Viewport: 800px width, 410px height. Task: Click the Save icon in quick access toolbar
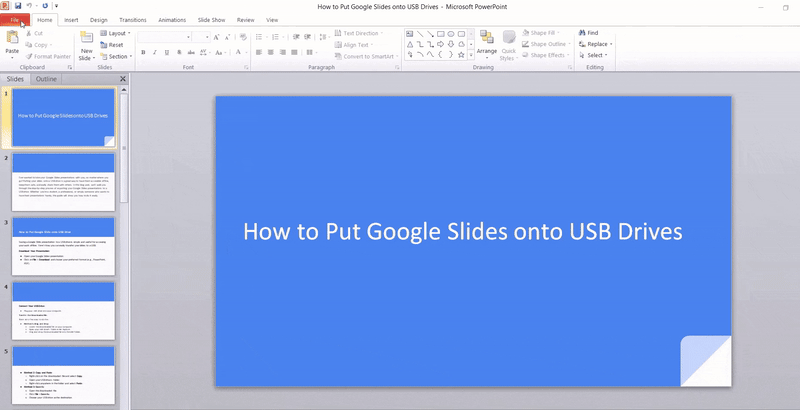[x=19, y=6]
